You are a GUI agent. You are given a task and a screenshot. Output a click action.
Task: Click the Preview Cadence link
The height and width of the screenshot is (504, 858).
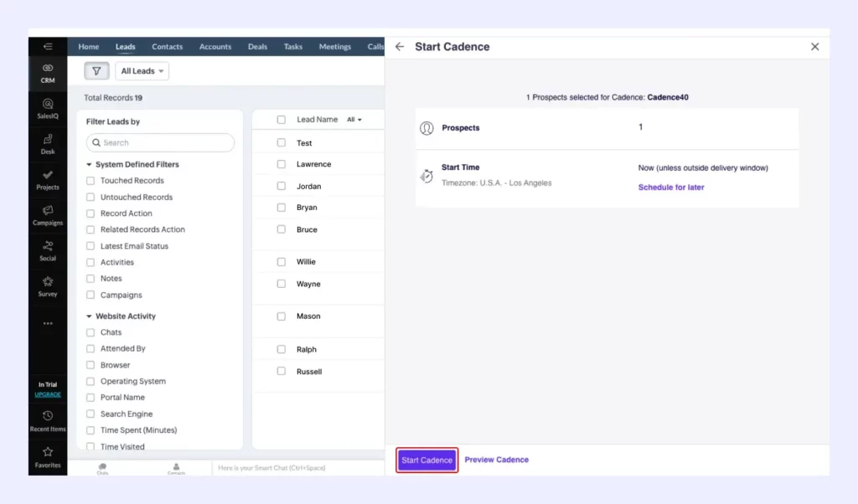496,460
